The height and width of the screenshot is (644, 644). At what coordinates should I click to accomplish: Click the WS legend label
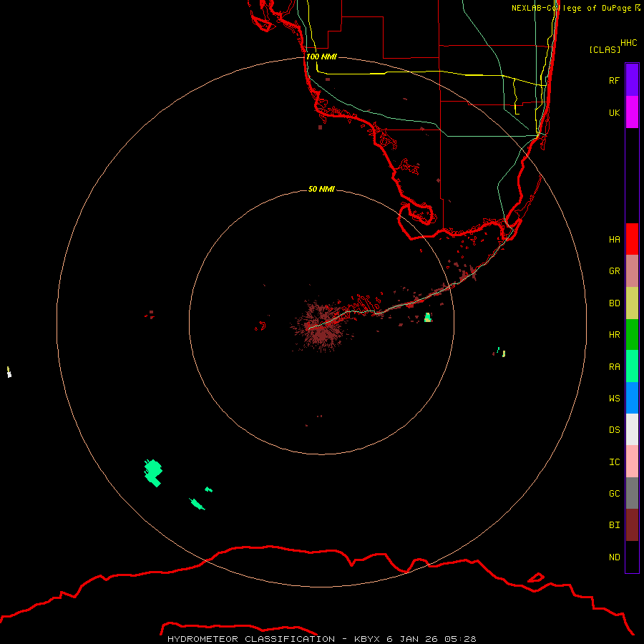[614, 398]
